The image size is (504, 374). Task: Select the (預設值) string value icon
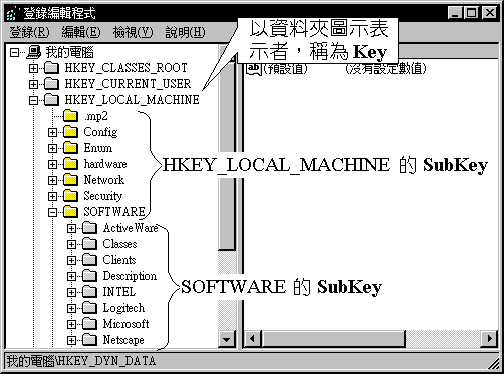(253, 69)
